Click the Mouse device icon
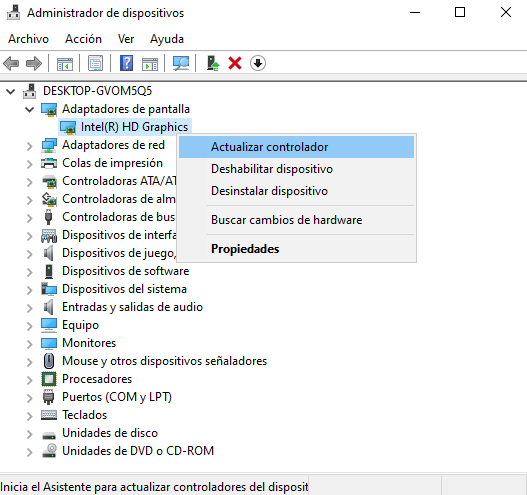 [x=49, y=361]
